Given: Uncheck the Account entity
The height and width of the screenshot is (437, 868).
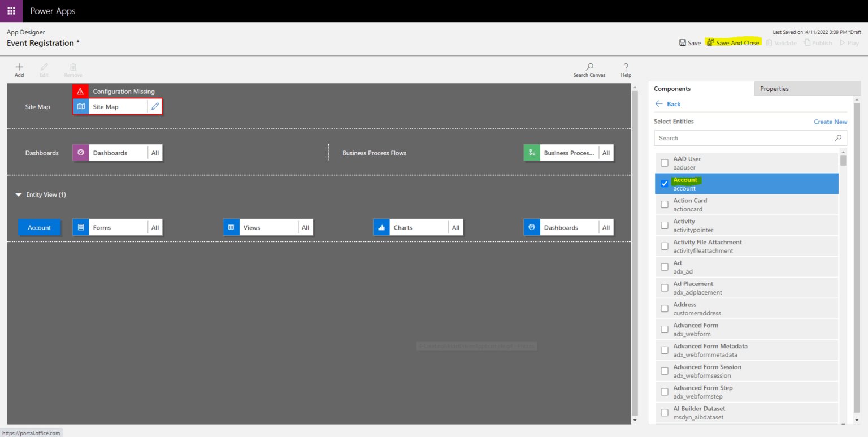Looking at the screenshot, I should coord(664,183).
